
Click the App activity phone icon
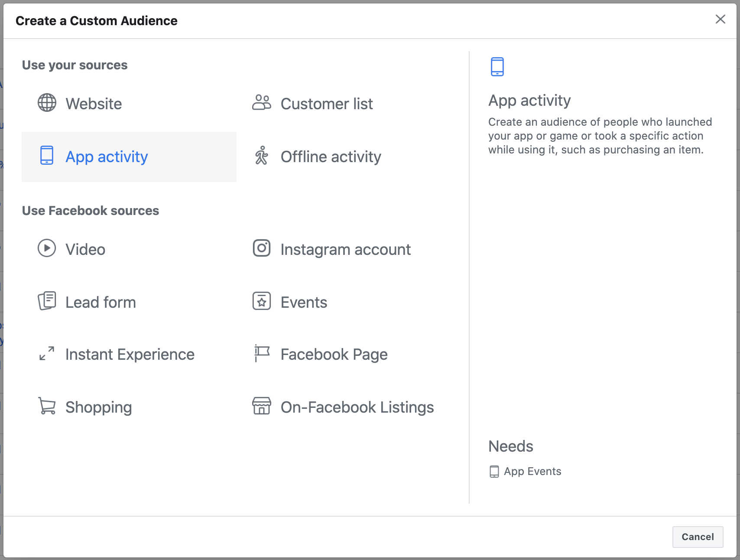coord(47,156)
